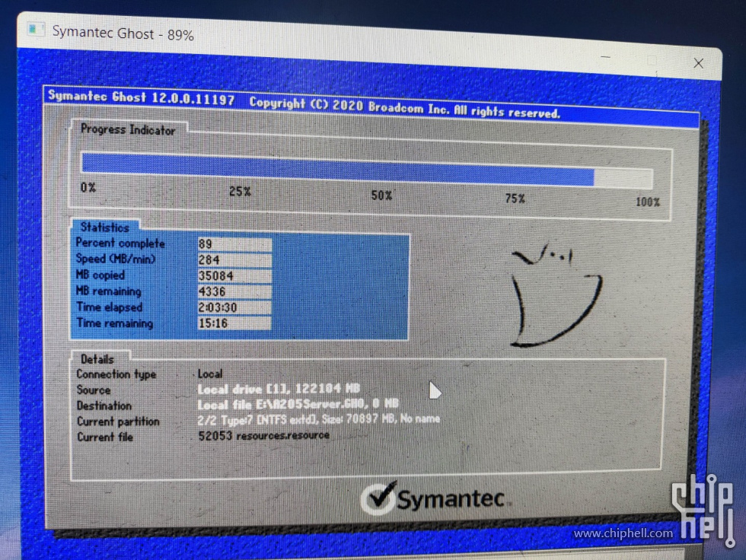Screen dimensions: 746x560
Task: Click the Speed value 284
Action: click(234, 259)
